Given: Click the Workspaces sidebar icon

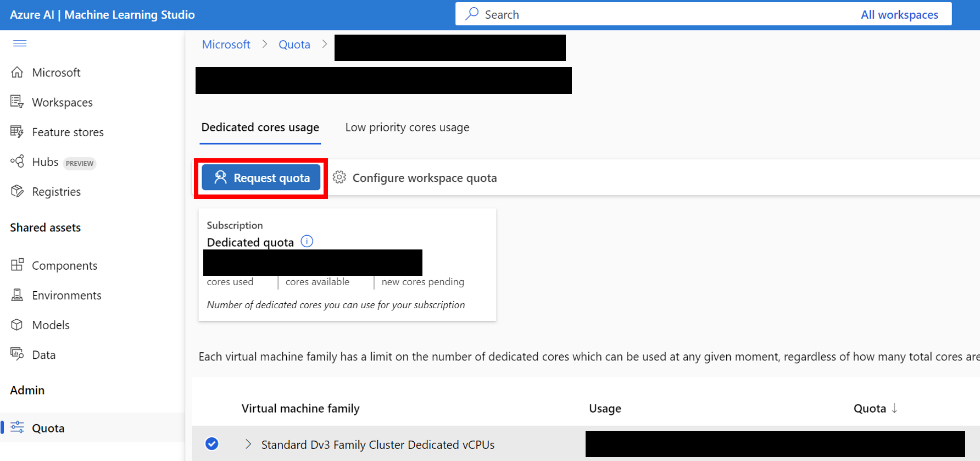Looking at the screenshot, I should click(17, 102).
